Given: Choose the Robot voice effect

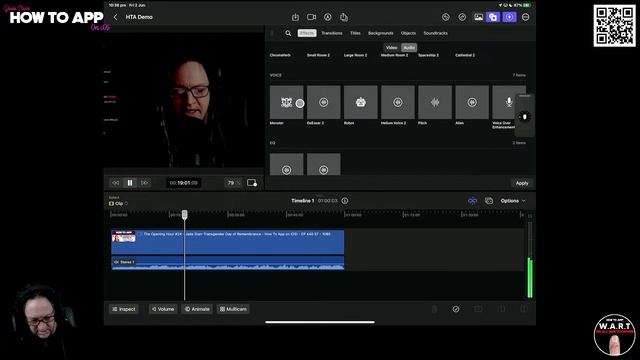Looking at the screenshot, I should point(361,102).
